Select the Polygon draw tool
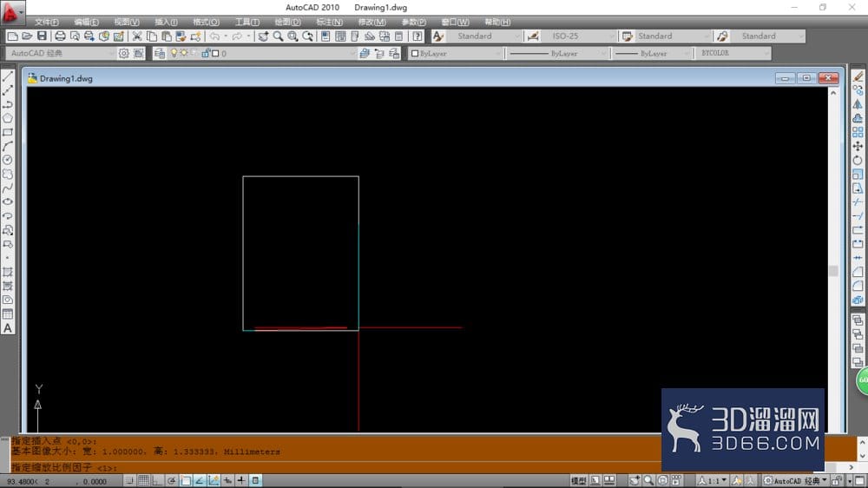This screenshot has height=488, width=868. point(8,119)
